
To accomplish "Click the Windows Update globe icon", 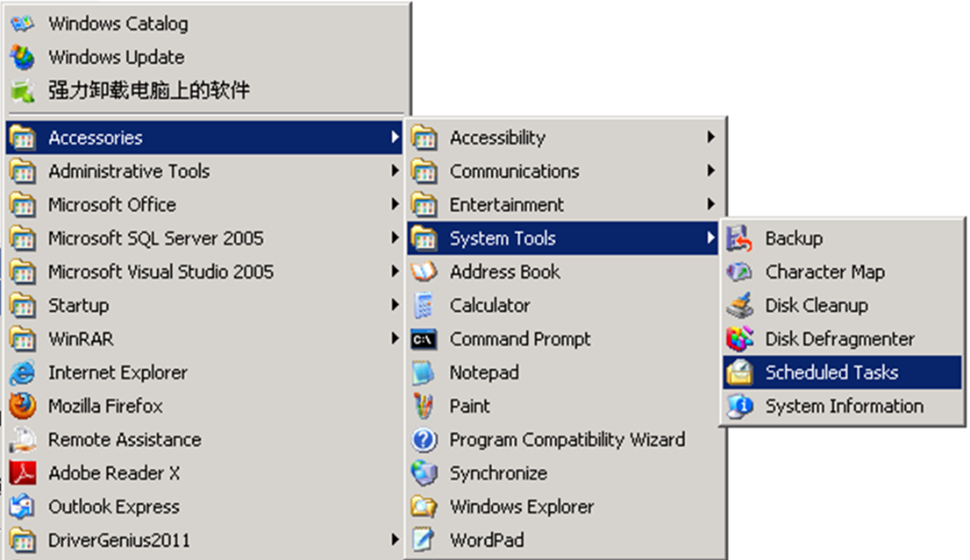I will (23, 58).
